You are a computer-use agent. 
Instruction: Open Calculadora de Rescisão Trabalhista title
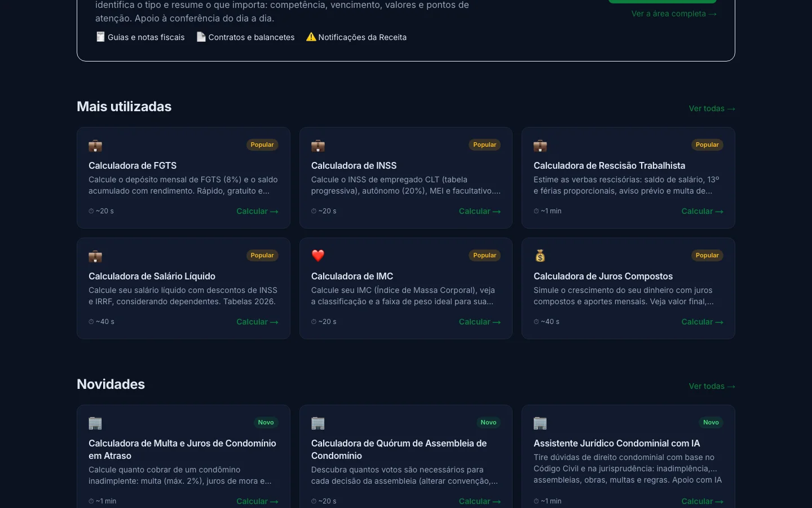(x=609, y=165)
